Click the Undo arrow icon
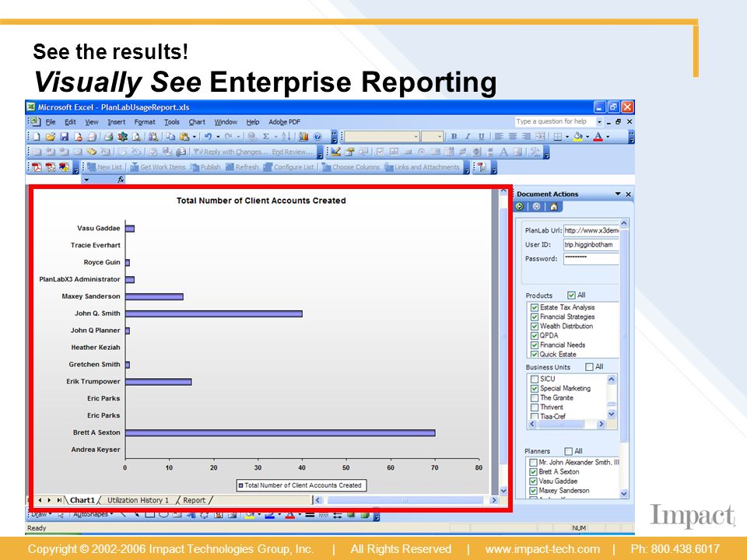 point(209,137)
